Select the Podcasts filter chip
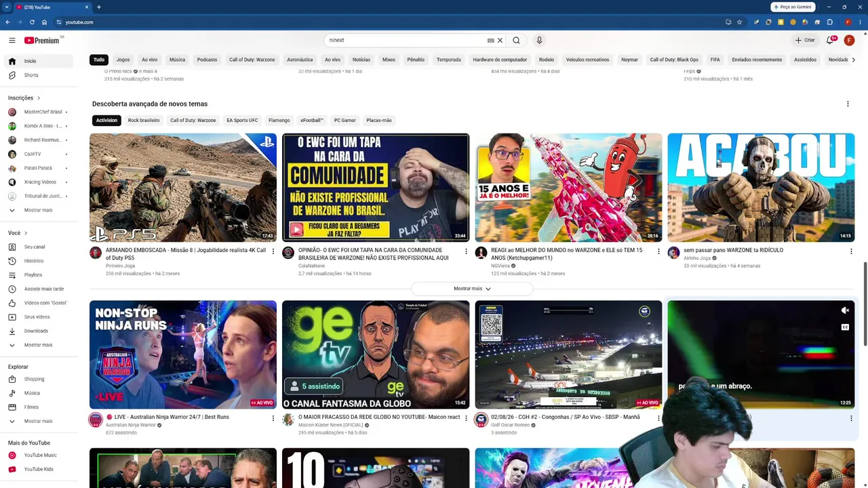The width and height of the screenshot is (868, 488). point(207,60)
